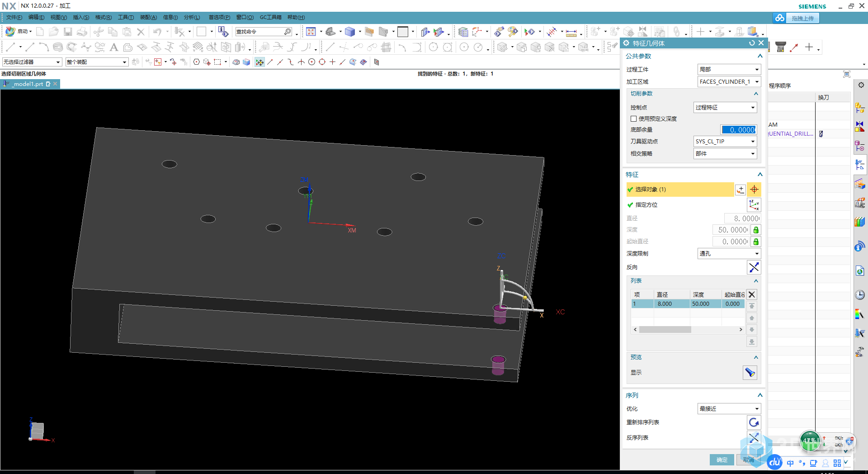868x474 pixels.
Task: Click the Find Command search box
Action: tap(264, 32)
